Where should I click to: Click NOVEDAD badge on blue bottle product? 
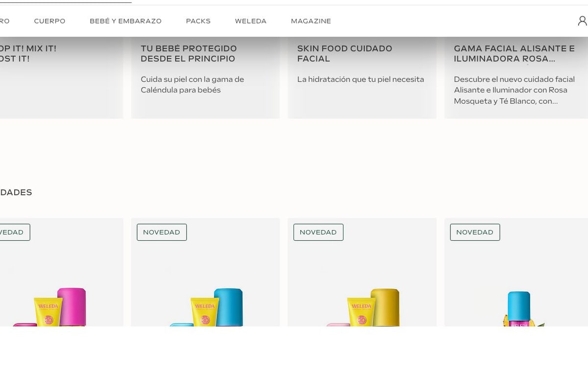coord(162,232)
